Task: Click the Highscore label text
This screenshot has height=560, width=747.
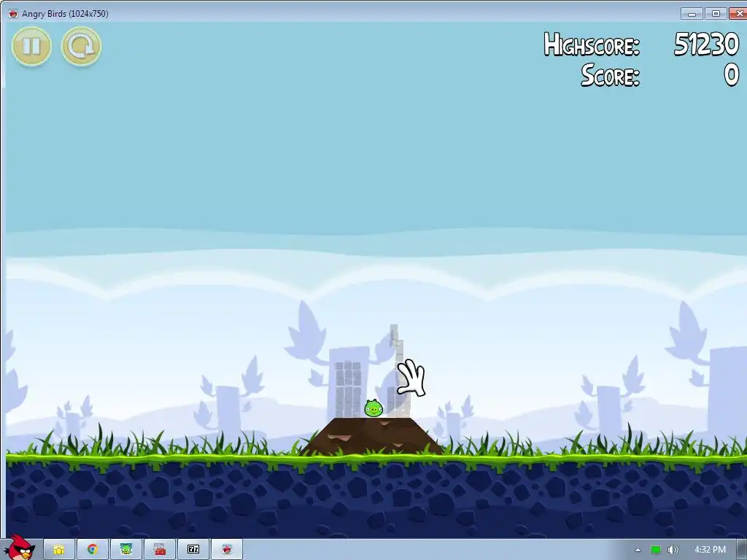Action: 592,44
